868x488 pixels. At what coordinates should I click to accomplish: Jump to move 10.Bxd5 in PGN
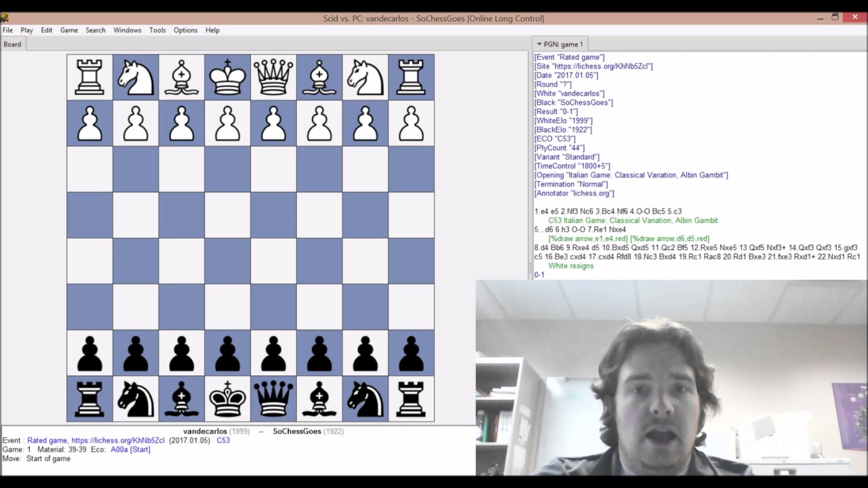[x=616, y=248]
